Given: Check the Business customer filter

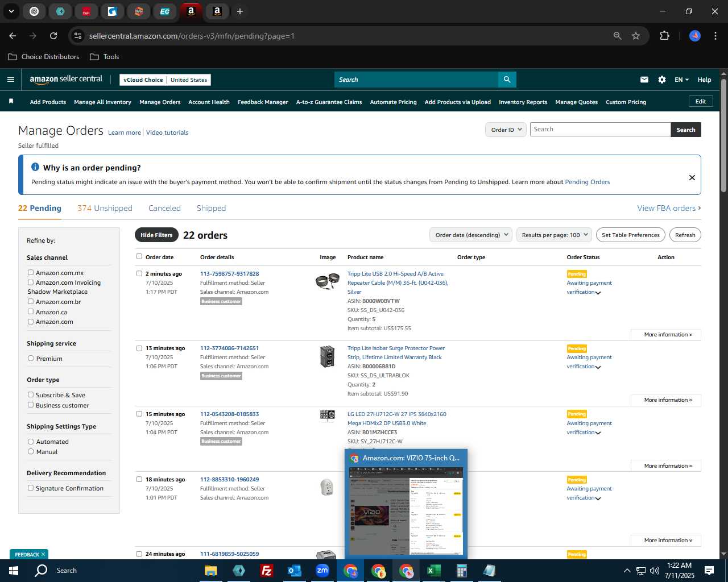Looking at the screenshot, I should pyautogui.click(x=31, y=405).
